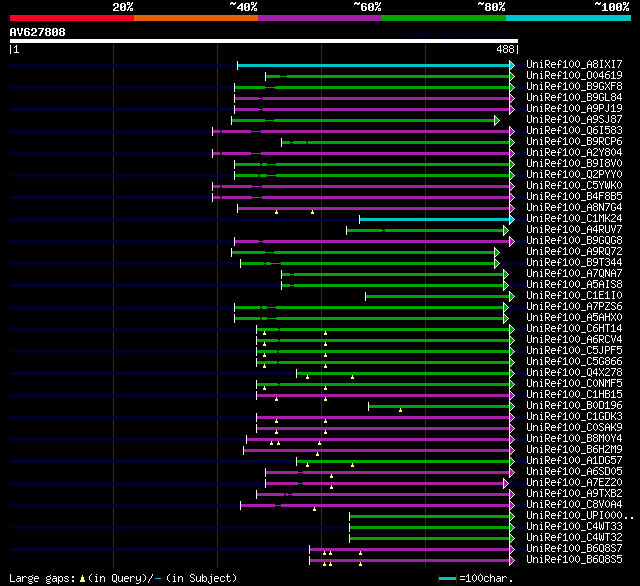Select the UniRef100_A2Y804 label
The image size is (640, 586).
(x=574, y=153)
